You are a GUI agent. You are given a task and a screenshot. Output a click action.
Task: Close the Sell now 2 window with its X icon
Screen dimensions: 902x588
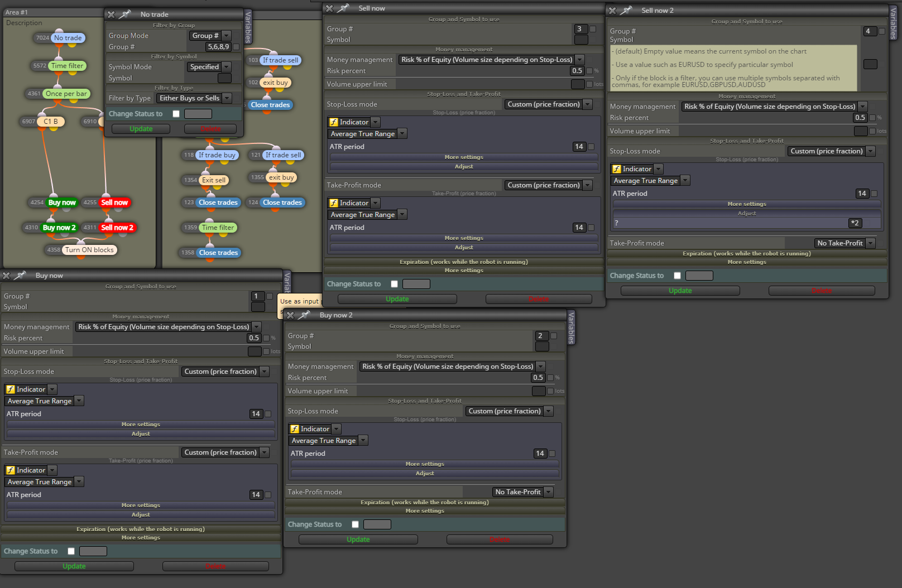tap(612, 11)
